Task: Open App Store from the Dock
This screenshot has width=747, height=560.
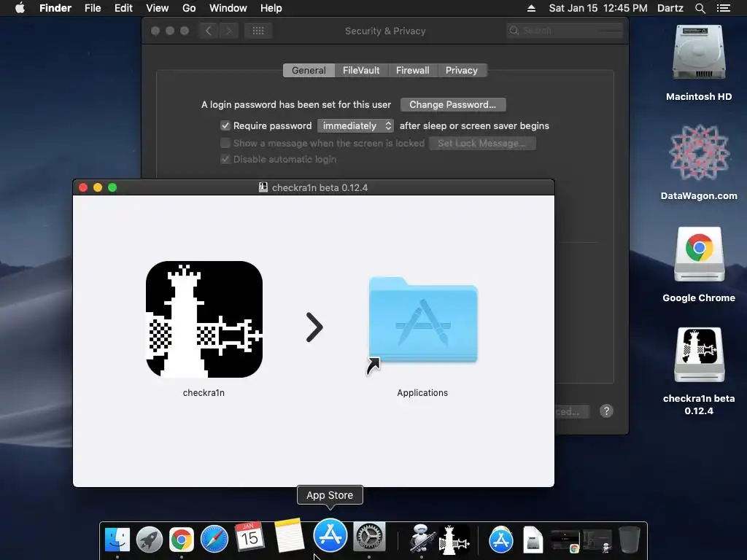Action: [330, 534]
